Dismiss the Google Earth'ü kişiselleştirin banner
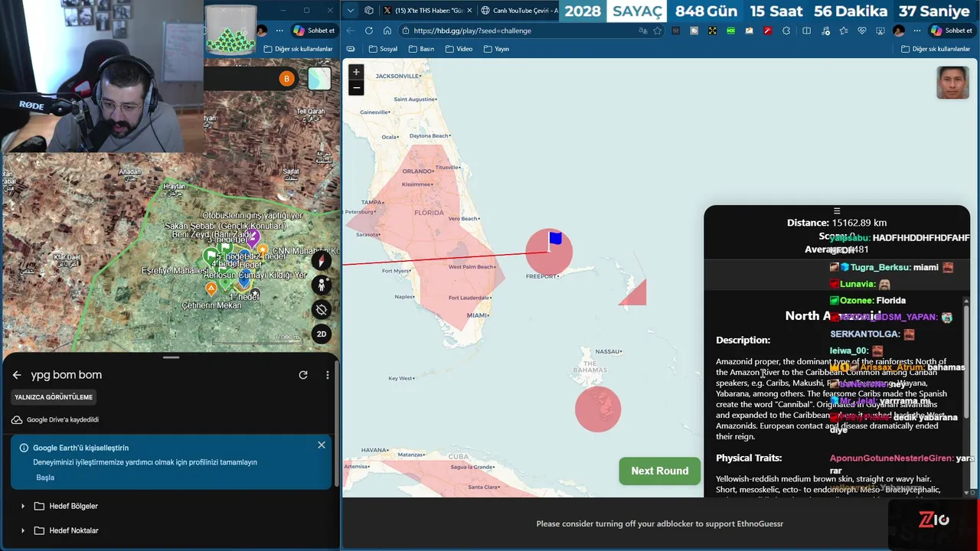Viewport: 980px width, 551px height. coord(322,445)
